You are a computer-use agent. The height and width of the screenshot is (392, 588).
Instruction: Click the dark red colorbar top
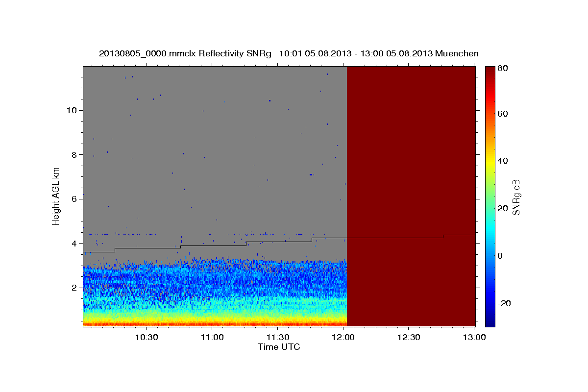click(x=490, y=71)
